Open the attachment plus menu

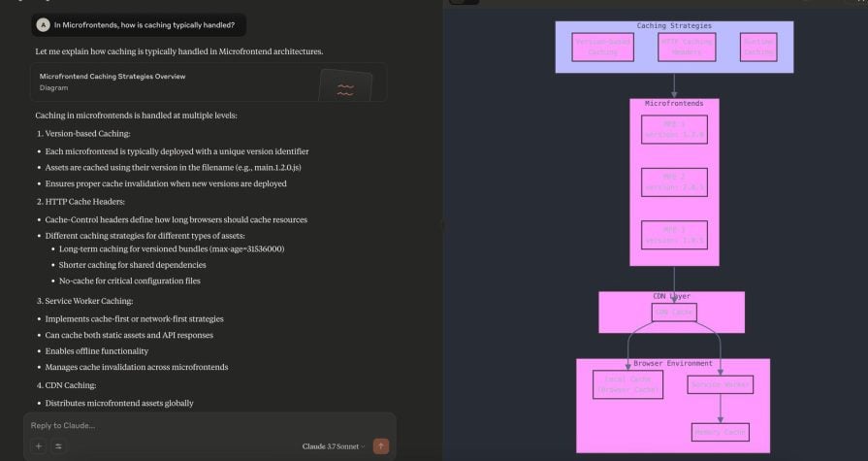(39, 446)
